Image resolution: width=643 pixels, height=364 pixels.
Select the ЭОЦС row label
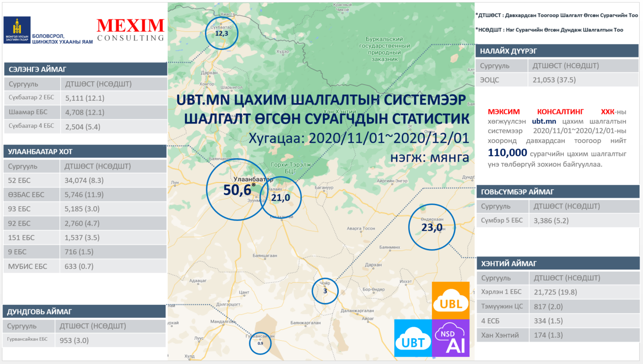[x=489, y=80]
